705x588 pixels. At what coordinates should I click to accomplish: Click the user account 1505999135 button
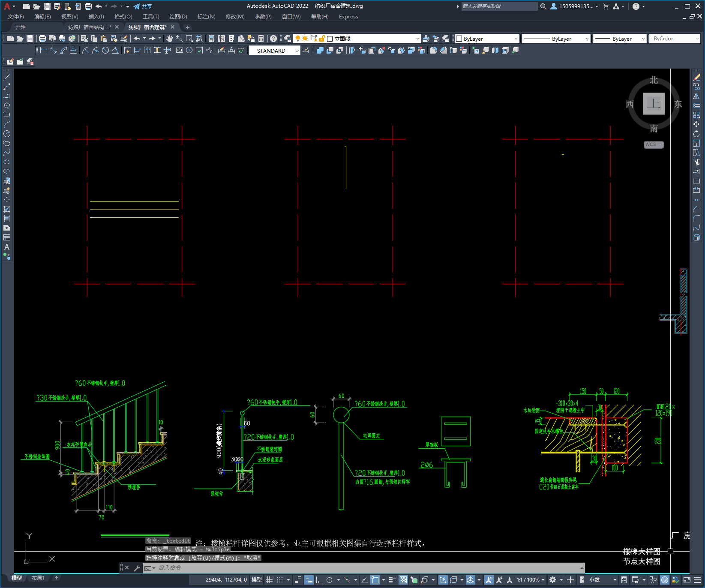pyautogui.click(x=574, y=6)
